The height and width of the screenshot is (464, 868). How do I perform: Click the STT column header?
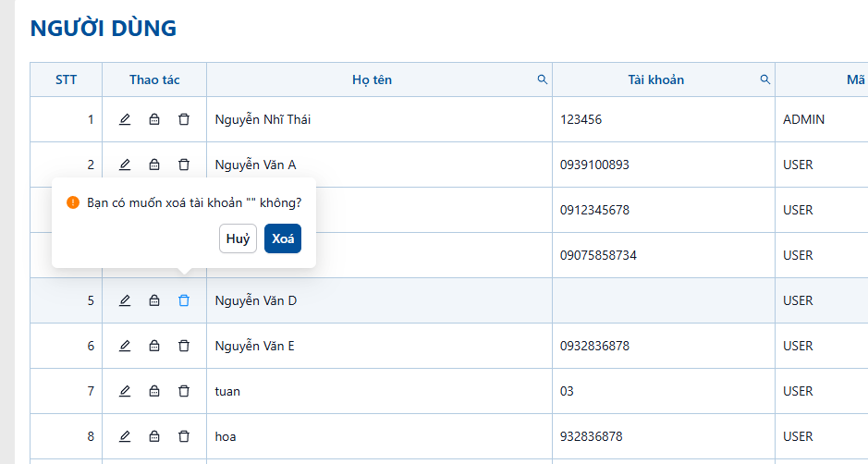click(x=67, y=79)
